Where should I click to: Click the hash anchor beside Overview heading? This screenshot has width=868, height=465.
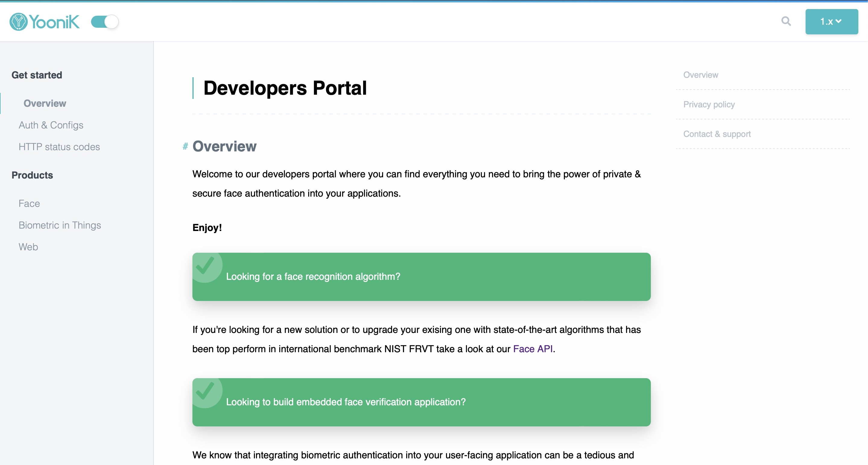[185, 146]
